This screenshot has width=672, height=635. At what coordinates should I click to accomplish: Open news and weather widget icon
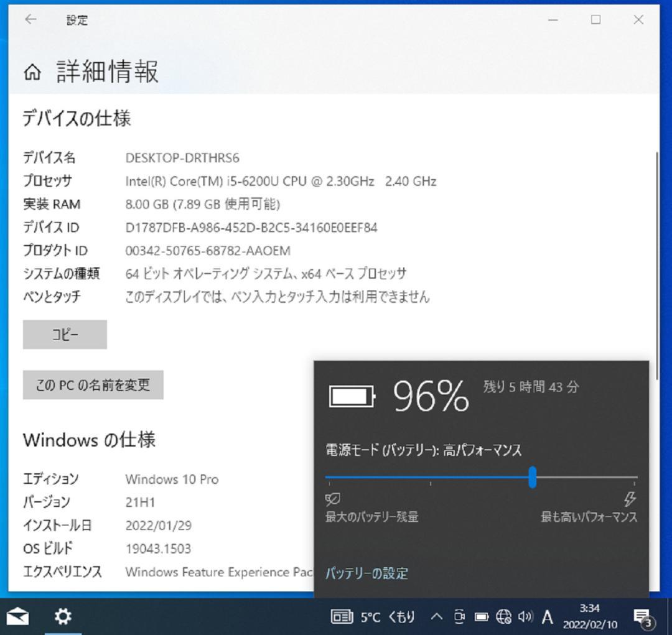point(342,617)
